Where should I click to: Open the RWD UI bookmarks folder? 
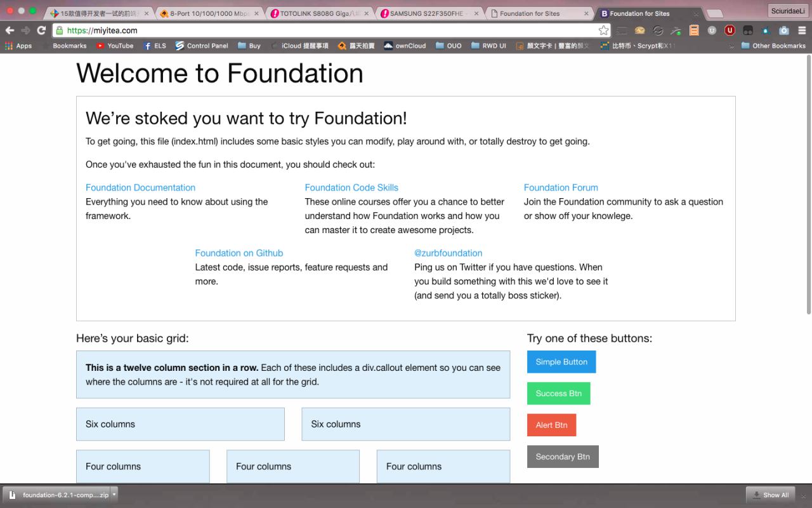tap(488, 46)
